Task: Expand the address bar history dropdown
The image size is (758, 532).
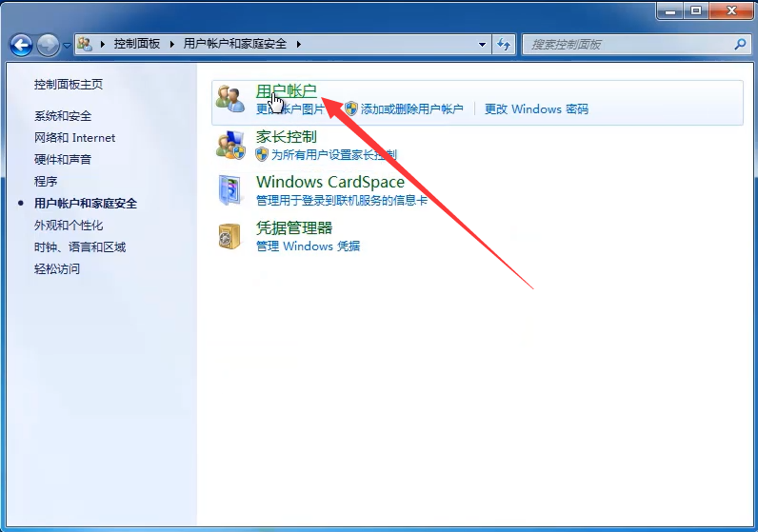Action: 483,45
